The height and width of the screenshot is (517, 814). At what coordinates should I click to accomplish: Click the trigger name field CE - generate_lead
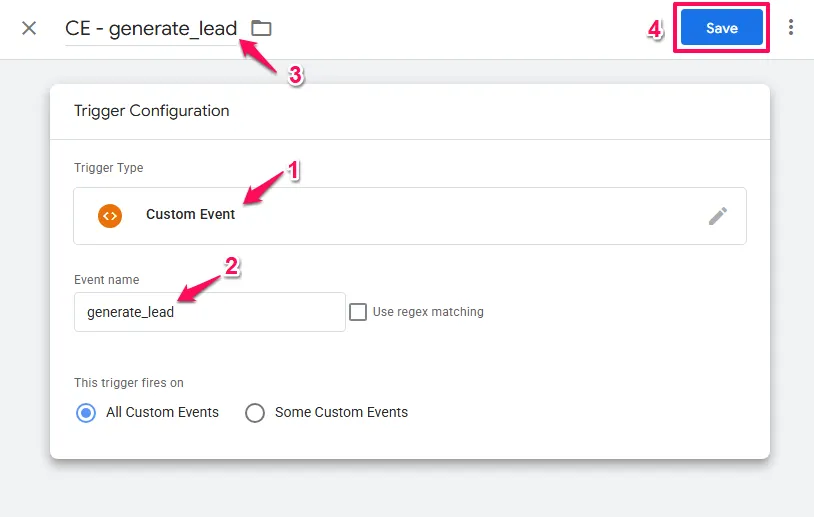(151, 28)
